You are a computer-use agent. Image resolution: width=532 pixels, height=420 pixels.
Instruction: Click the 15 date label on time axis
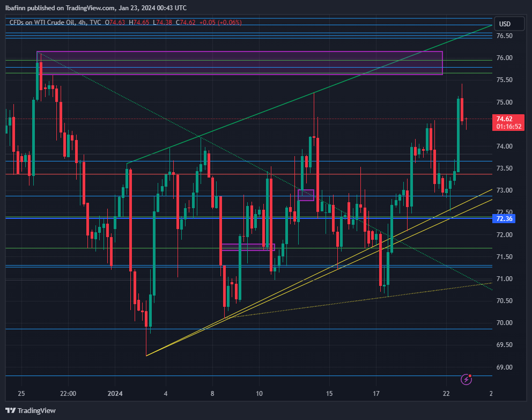(330, 393)
